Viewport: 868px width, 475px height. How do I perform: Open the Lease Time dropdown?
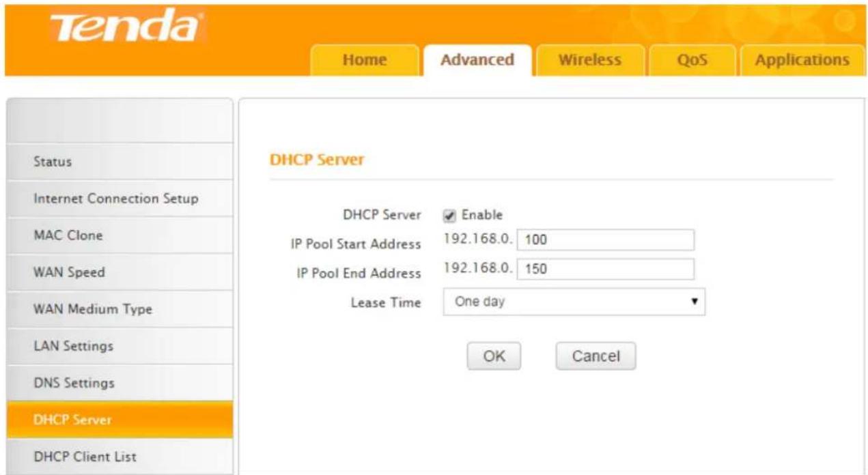(574, 302)
